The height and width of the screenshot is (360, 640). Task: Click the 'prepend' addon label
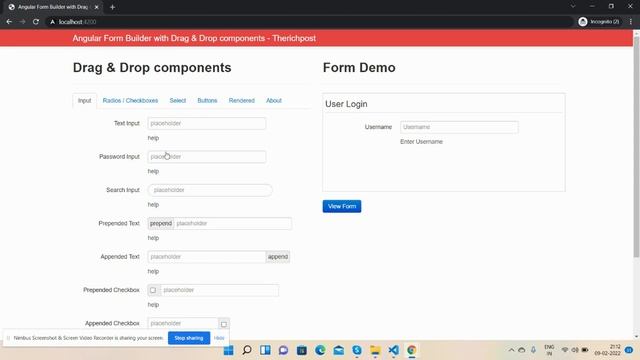[x=161, y=224]
